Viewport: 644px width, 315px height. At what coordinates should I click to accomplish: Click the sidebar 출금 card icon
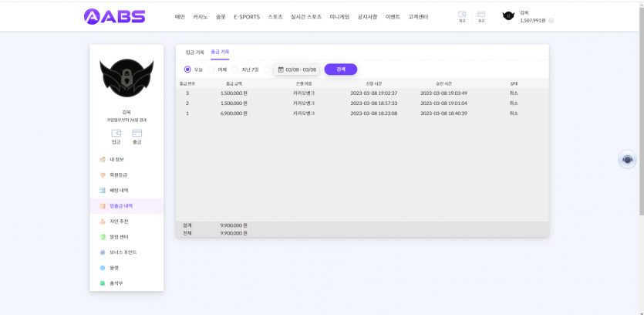tap(137, 134)
